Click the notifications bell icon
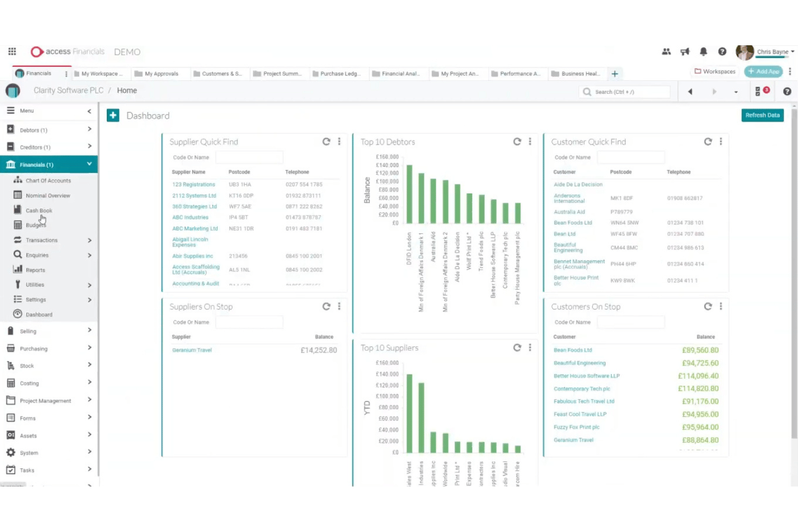Image resolution: width=798 pixels, height=532 pixels. pos(703,52)
